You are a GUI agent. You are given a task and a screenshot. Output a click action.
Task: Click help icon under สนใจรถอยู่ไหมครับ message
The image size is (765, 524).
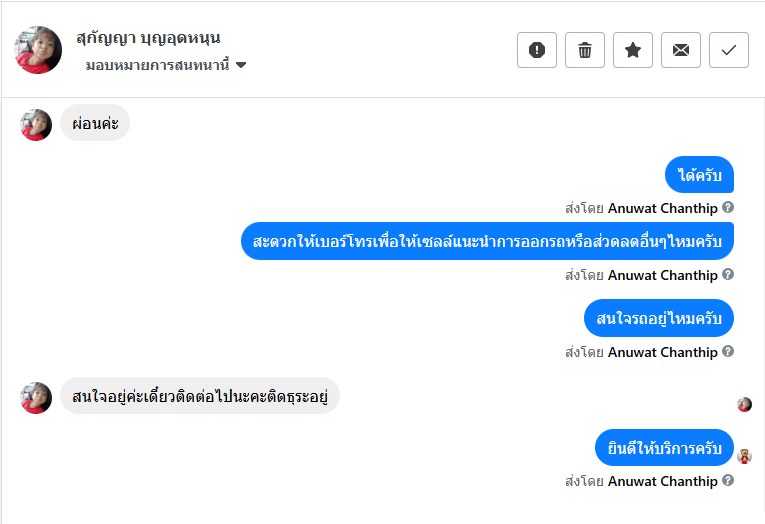pos(728,351)
